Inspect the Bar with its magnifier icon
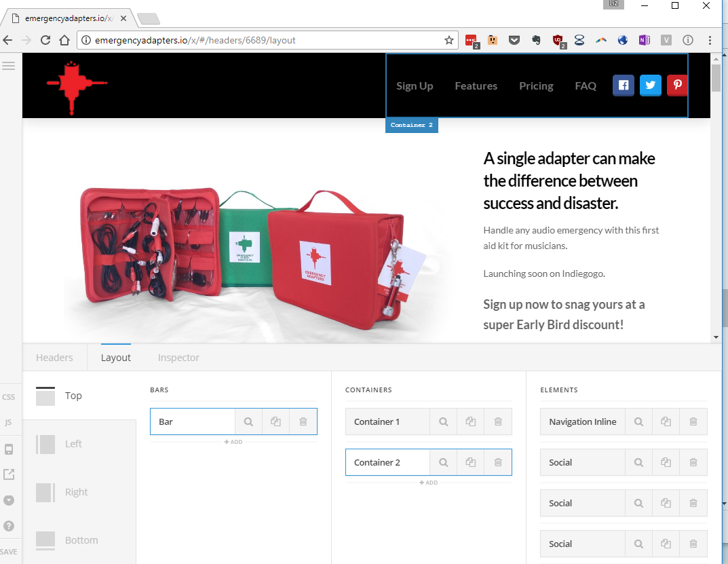The image size is (728, 564). (x=248, y=422)
